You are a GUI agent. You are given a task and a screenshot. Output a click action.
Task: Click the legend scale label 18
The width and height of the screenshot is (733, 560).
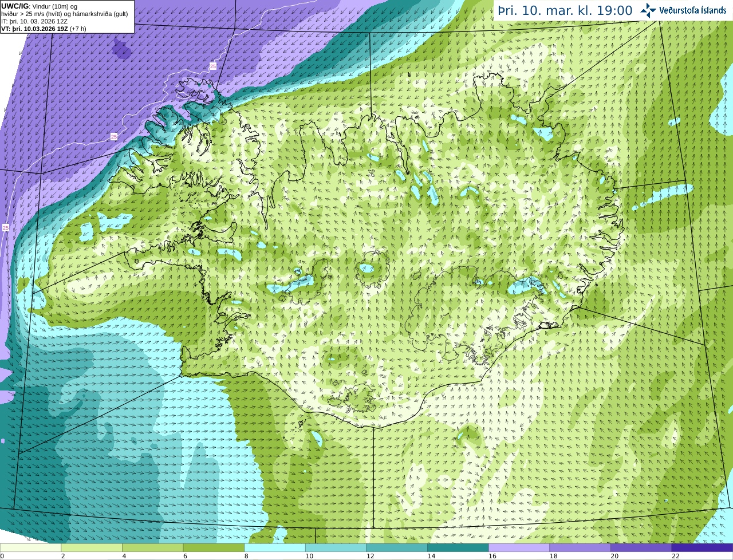pos(554,556)
